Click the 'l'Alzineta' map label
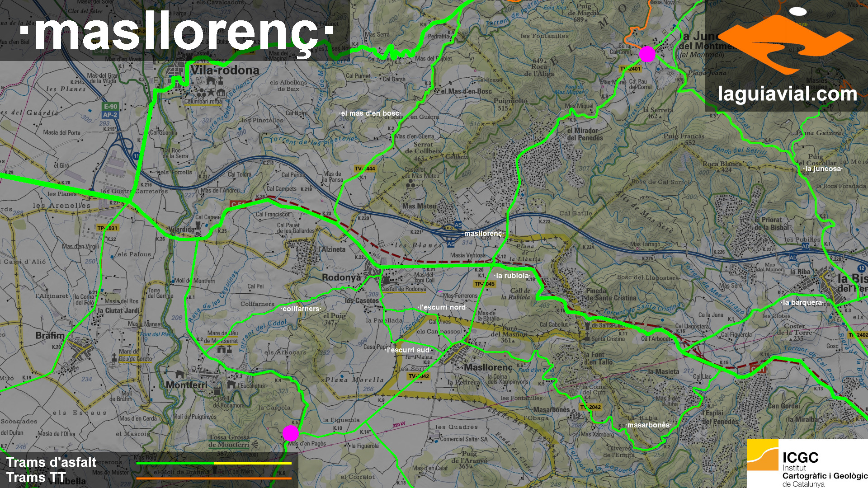Image resolution: width=868 pixels, height=488 pixels. click(x=332, y=249)
